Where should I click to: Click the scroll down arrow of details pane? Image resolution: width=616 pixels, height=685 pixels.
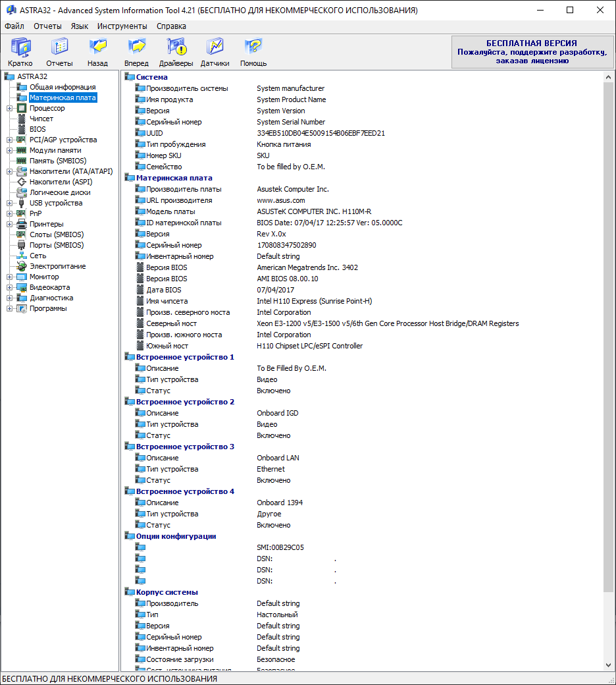tap(608, 665)
